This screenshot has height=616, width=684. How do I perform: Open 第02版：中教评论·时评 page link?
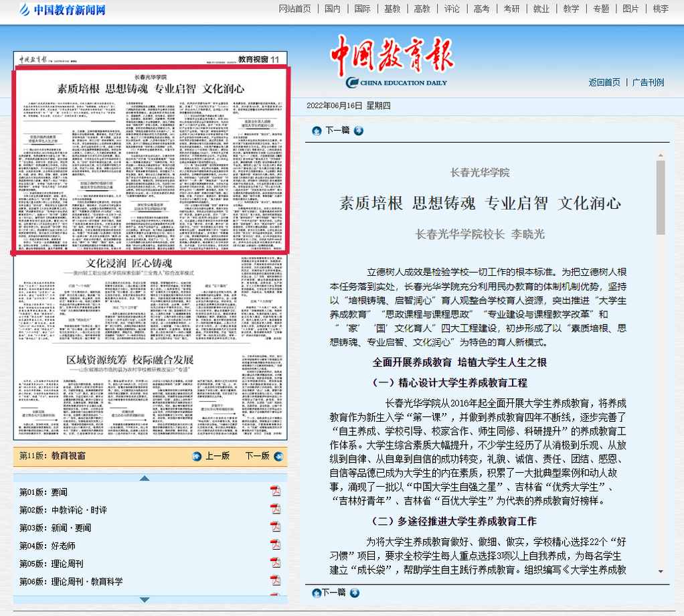pos(63,510)
